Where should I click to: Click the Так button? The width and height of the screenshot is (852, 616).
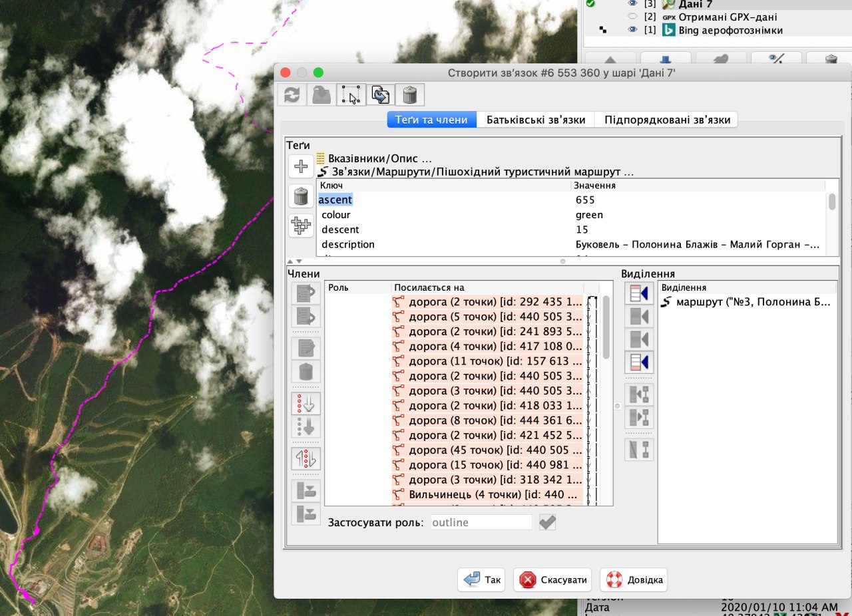(481, 580)
